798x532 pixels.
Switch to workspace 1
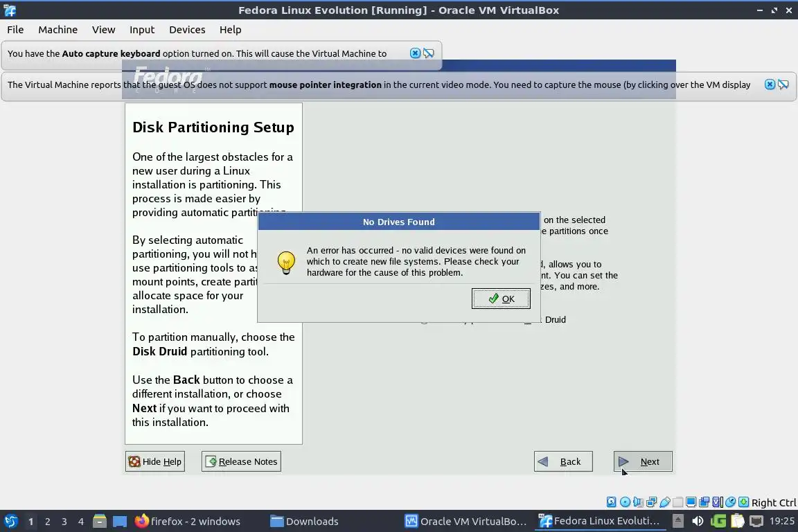pos(31,522)
